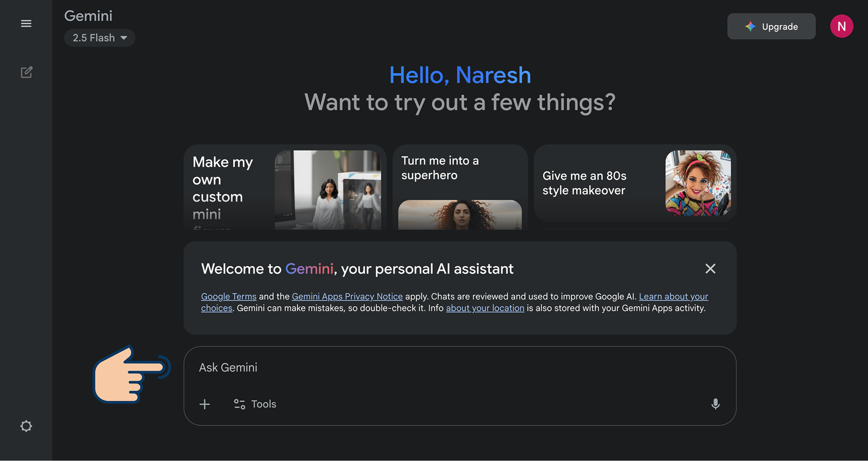Click the Hello, Naresh greeting

pos(460,75)
